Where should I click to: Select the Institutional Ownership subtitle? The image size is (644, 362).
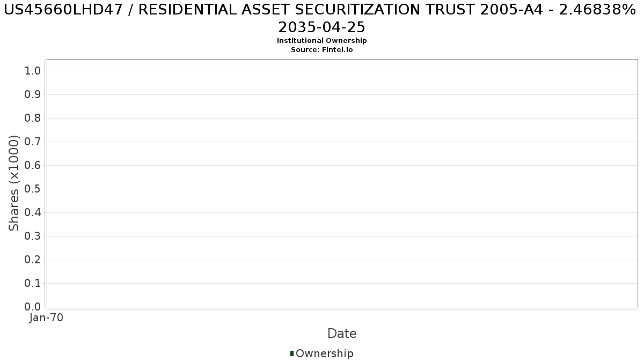coord(322,41)
